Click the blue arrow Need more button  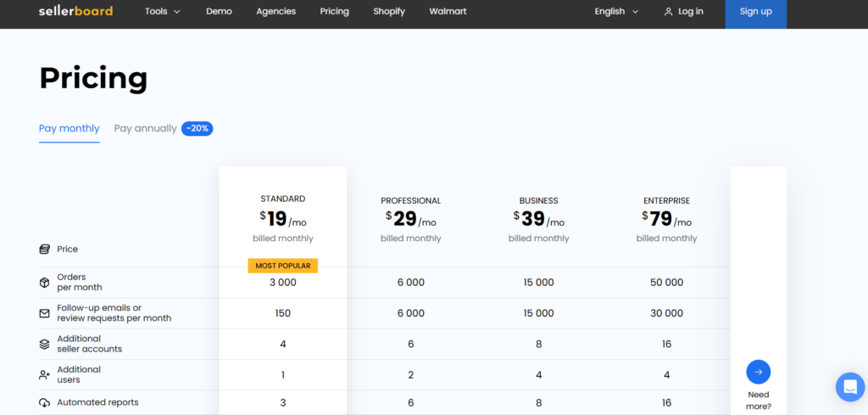(x=758, y=372)
